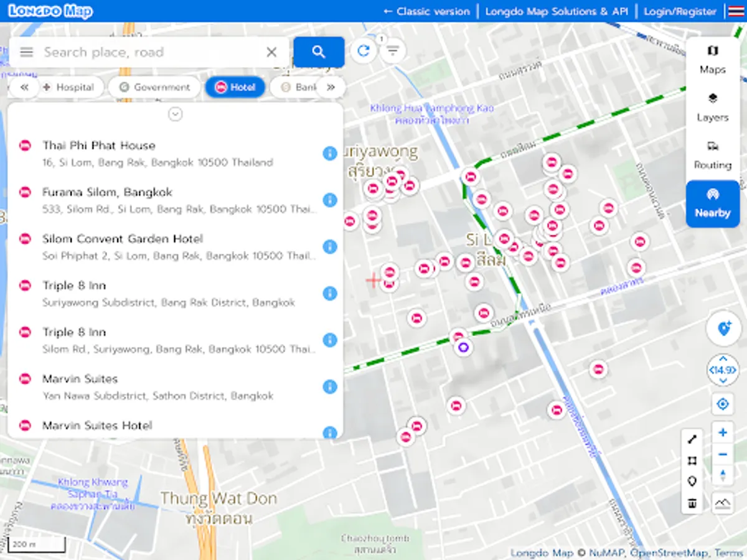This screenshot has width=747, height=560.
Task: Select the measure distance ruler tool
Action: point(692,439)
